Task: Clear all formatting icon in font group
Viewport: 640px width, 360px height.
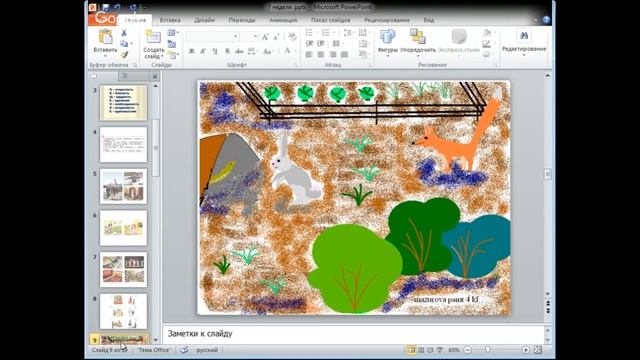Action: (x=292, y=37)
